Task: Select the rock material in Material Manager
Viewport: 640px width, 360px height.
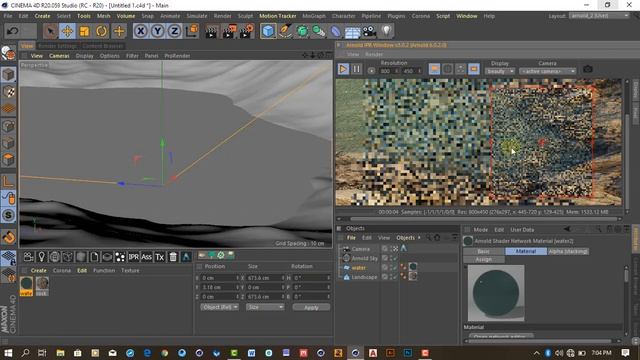Action: click(42, 286)
